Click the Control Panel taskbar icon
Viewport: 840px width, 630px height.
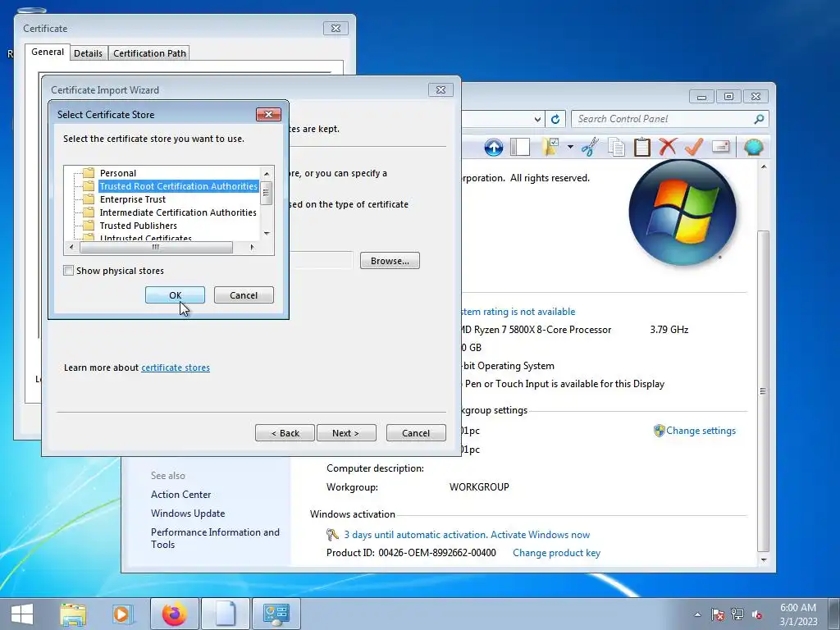click(x=276, y=614)
